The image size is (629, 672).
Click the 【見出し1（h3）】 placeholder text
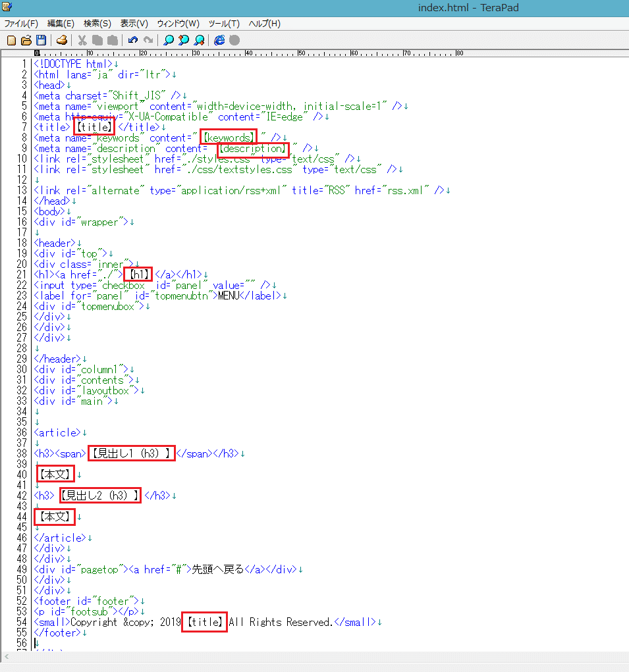[x=131, y=453]
